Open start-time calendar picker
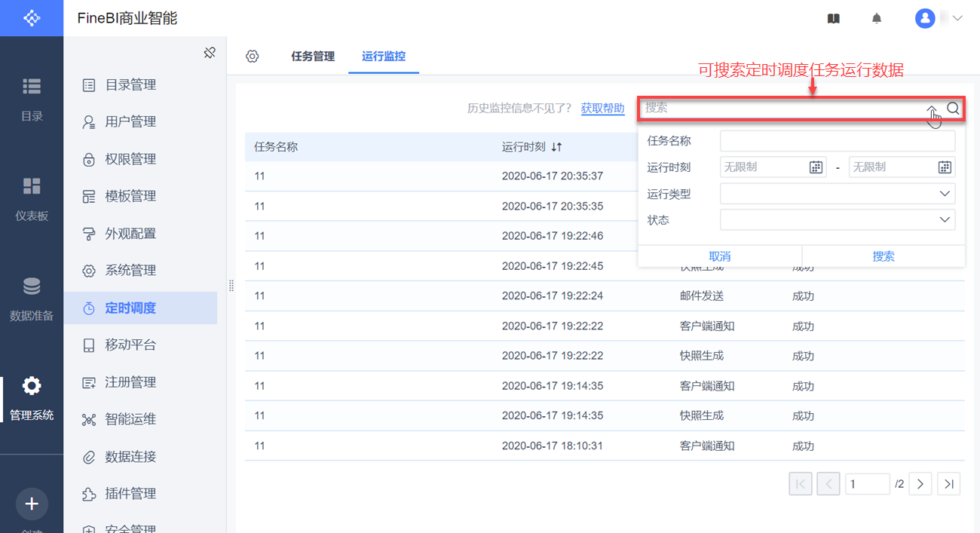The height and width of the screenshot is (533, 980). coord(816,167)
